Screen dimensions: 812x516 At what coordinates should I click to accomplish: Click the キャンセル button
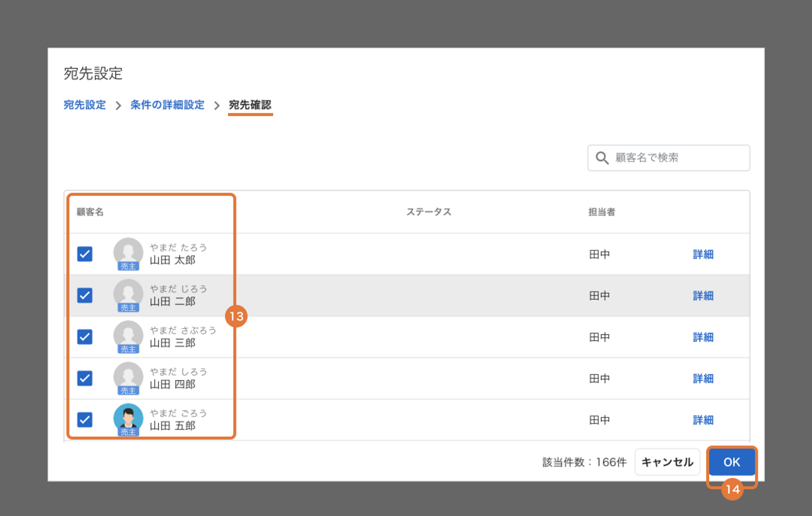(667, 462)
